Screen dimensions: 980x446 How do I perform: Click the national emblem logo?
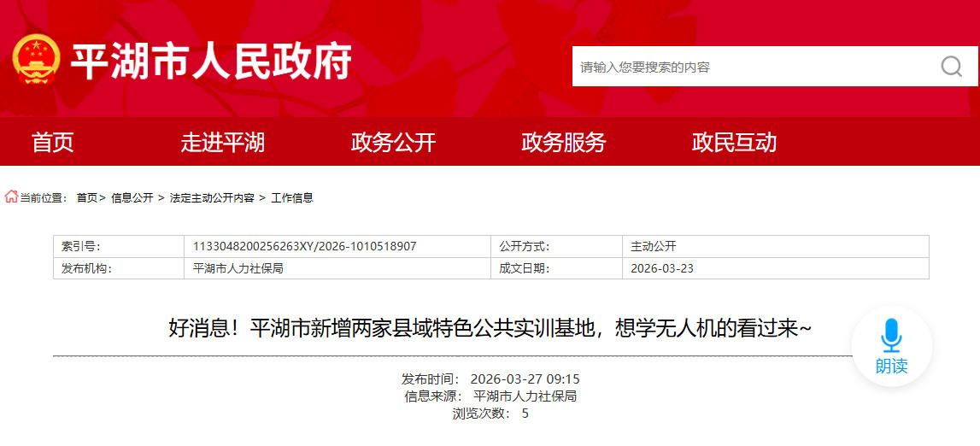click(x=36, y=59)
